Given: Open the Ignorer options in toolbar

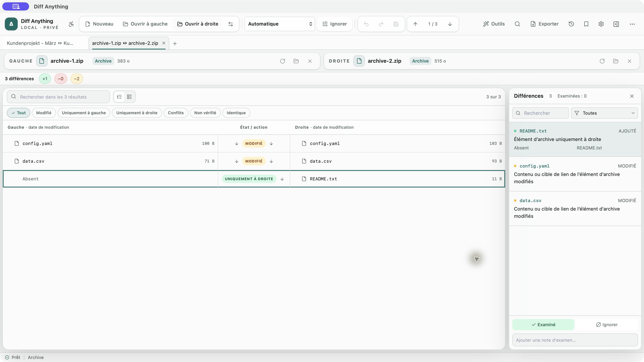Looking at the screenshot, I should [334, 24].
